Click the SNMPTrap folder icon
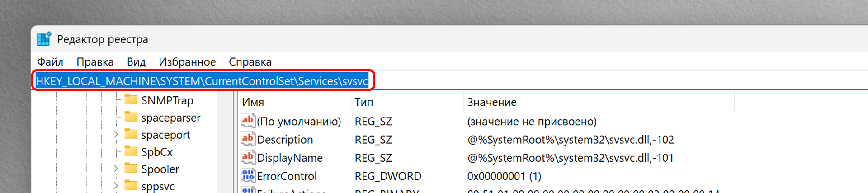 click(131, 100)
